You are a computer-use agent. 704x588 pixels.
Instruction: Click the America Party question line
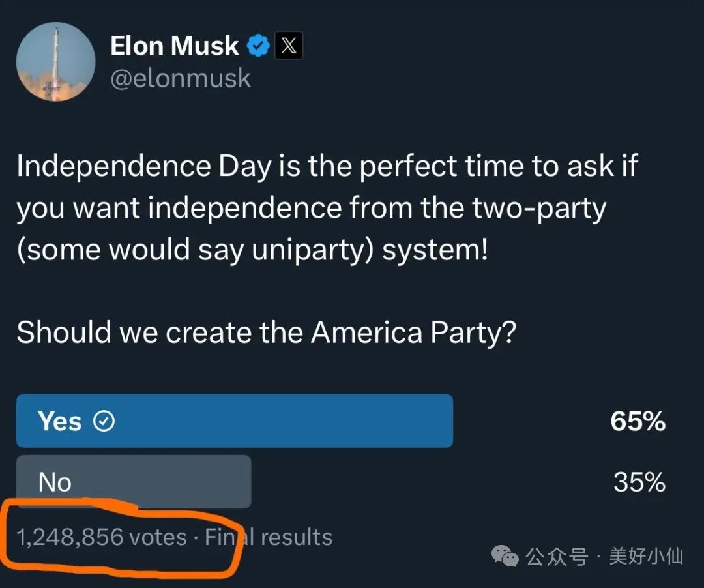tap(266, 333)
